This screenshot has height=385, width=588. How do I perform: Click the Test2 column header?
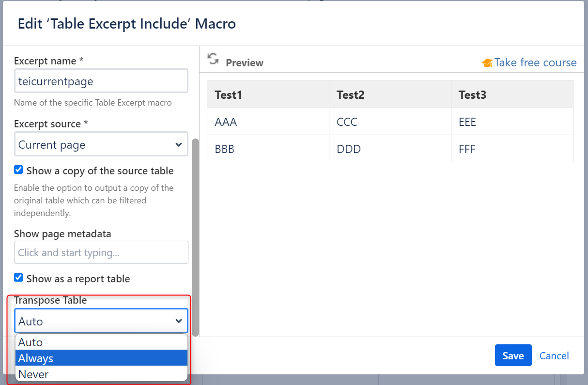[x=351, y=95]
